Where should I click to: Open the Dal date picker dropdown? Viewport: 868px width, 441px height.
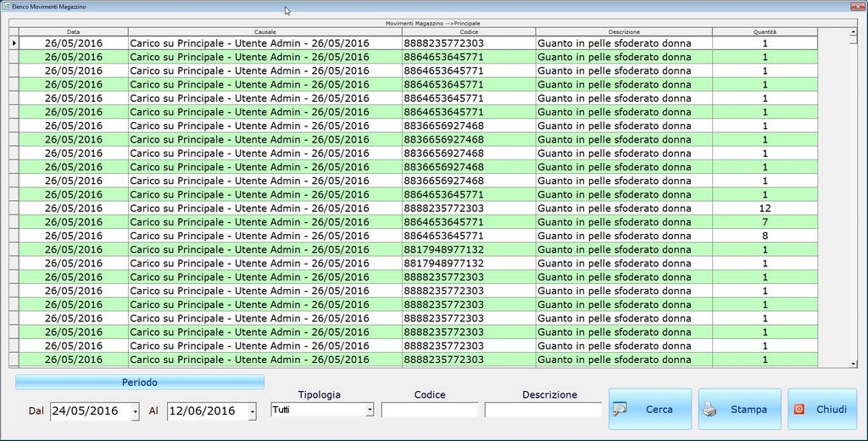coord(136,411)
